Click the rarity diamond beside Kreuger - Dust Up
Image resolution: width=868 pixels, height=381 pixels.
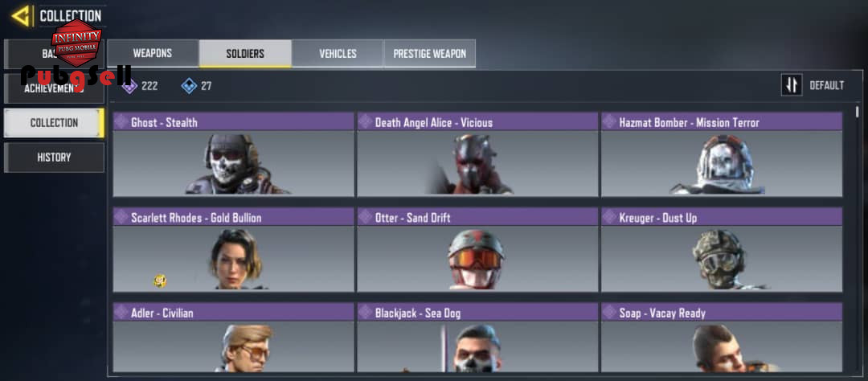[609, 217]
